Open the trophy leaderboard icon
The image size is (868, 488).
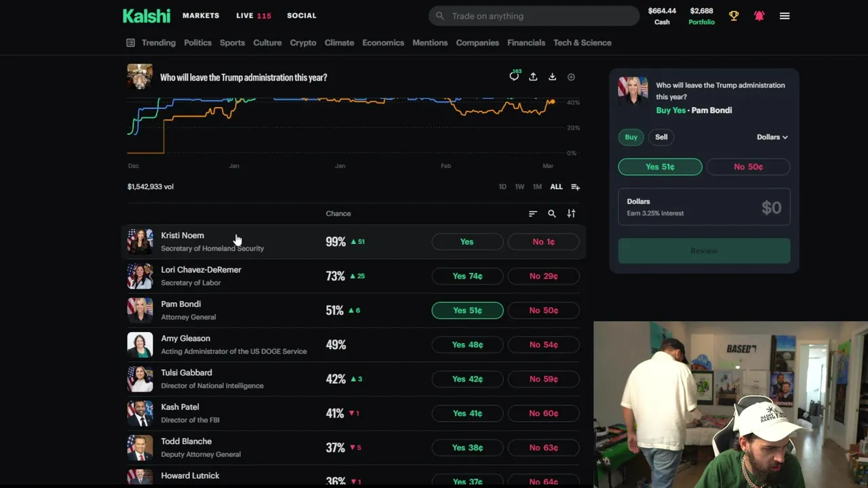pos(734,16)
